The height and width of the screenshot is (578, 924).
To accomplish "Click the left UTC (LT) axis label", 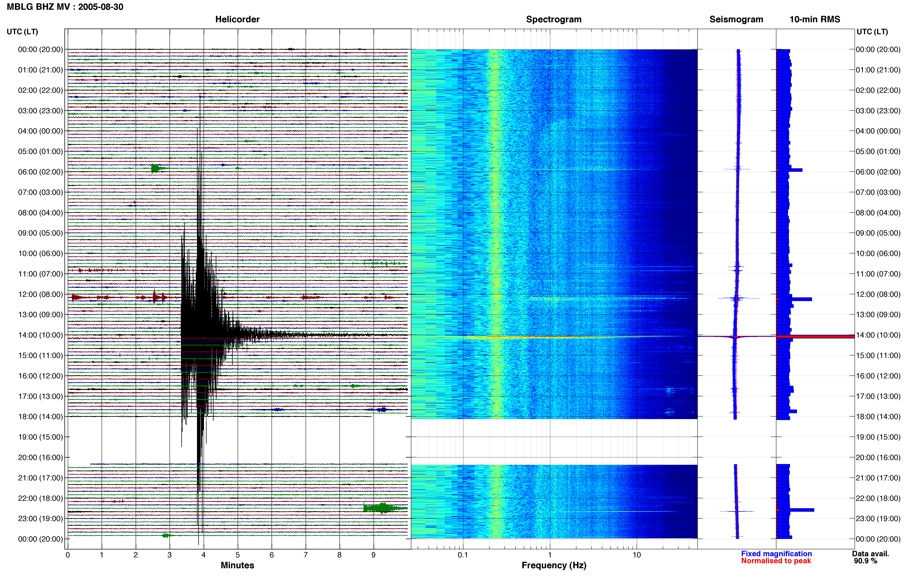I will point(22,32).
